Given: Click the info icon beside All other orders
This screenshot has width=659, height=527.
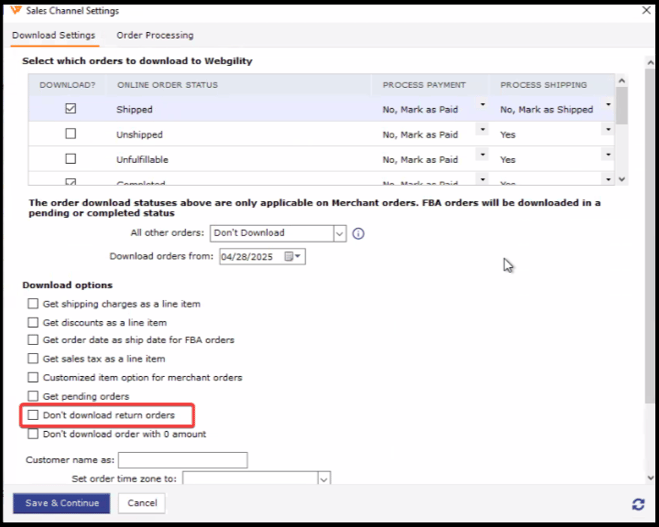Looking at the screenshot, I should tap(358, 234).
